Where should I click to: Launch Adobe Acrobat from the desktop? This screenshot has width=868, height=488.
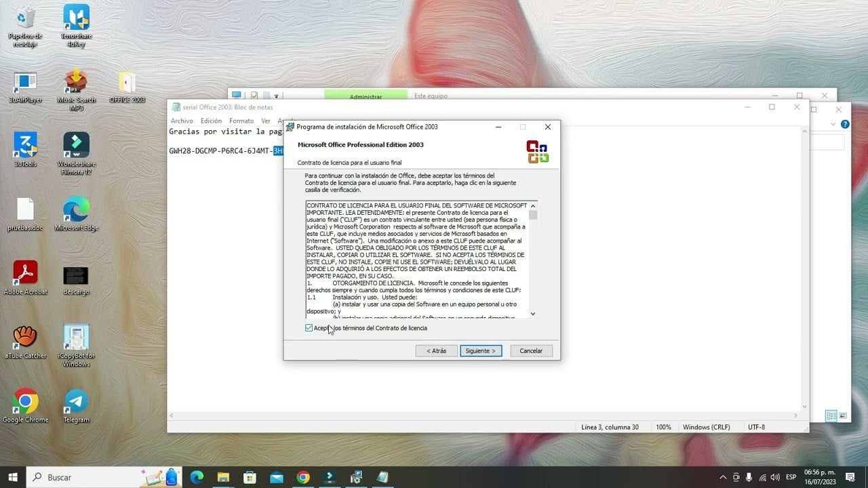click(x=25, y=279)
